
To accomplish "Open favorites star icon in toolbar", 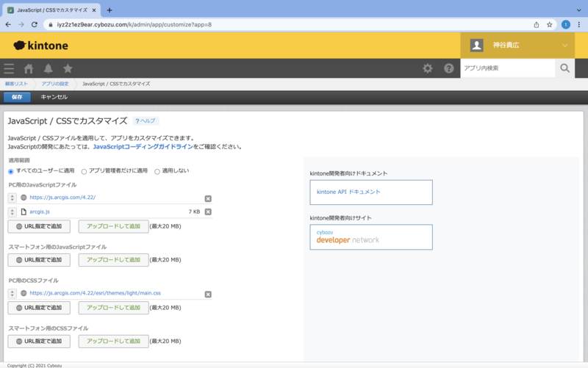I will coord(68,68).
